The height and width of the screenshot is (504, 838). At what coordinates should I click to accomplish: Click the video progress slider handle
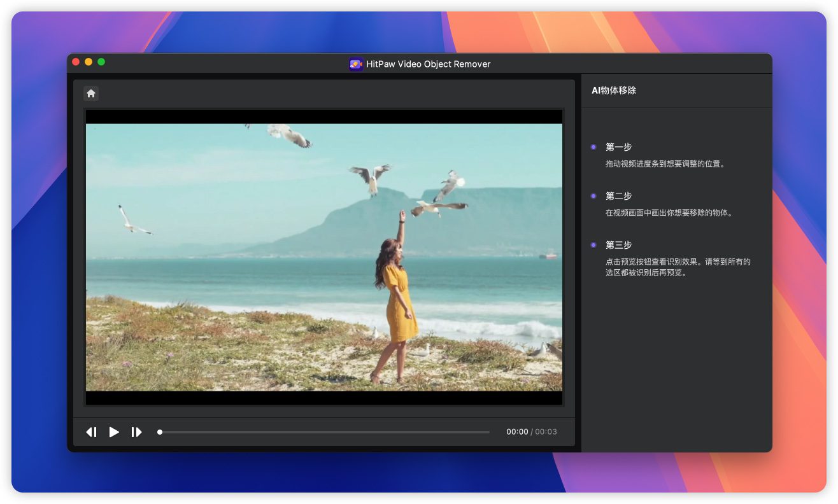[160, 432]
